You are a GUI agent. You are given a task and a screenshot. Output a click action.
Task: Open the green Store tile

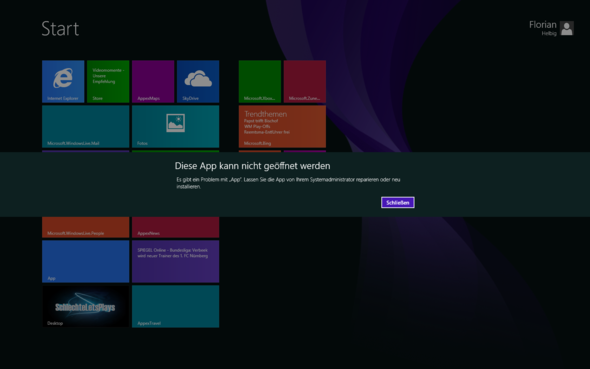(x=108, y=81)
